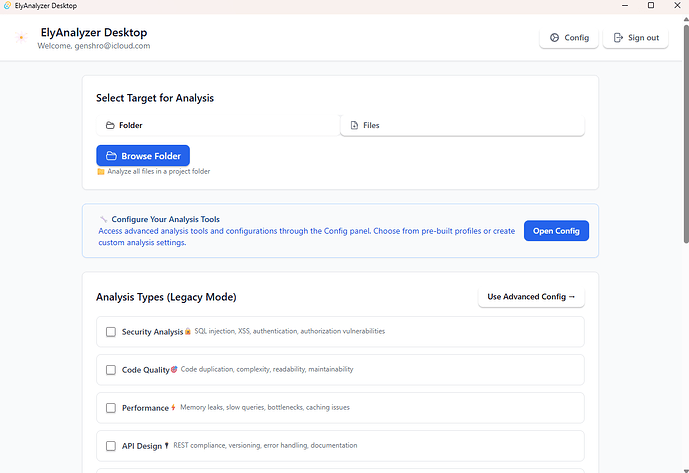This screenshot has width=689, height=473.
Task: Close the ElyAnalyzer Desktop window
Action: click(677, 6)
